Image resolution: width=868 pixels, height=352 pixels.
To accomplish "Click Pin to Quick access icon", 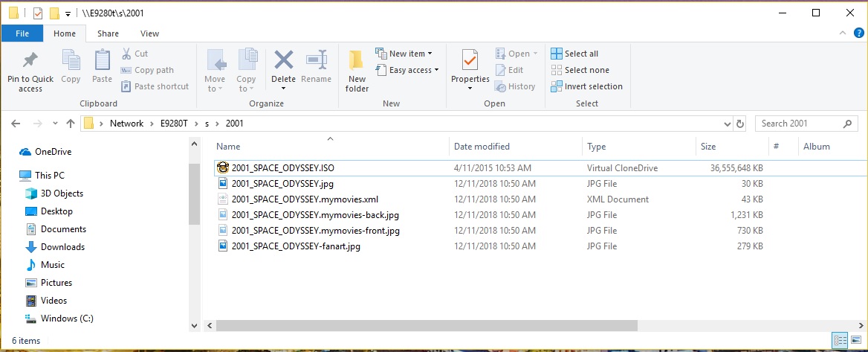I will pyautogui.click(x=30, y=60).
